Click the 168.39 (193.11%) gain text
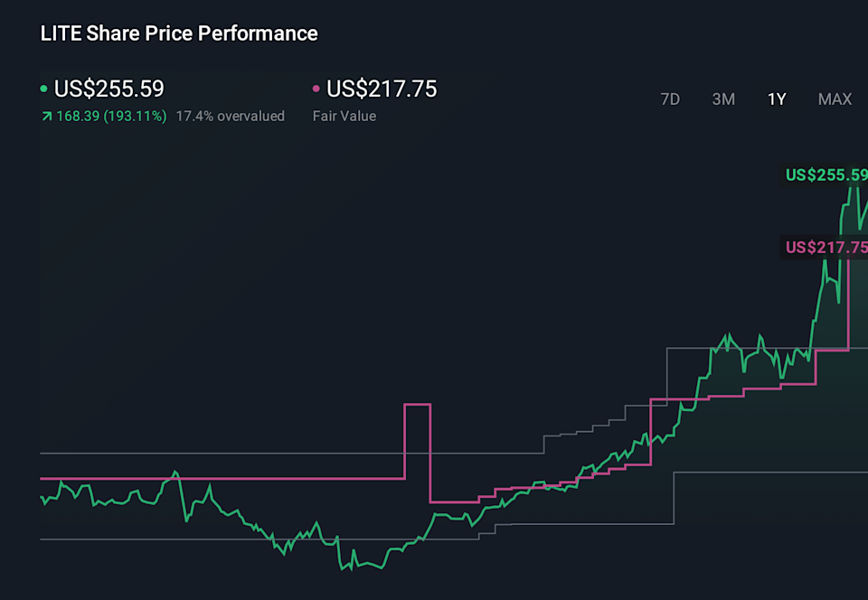Image resolution: width=868 pixels, height=600 pixels. point(111,116)
